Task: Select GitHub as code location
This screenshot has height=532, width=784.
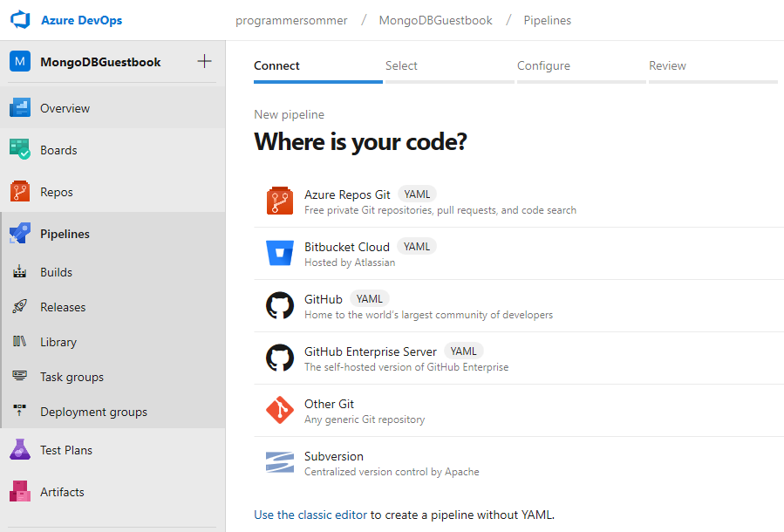Action: tap(324, 299)
